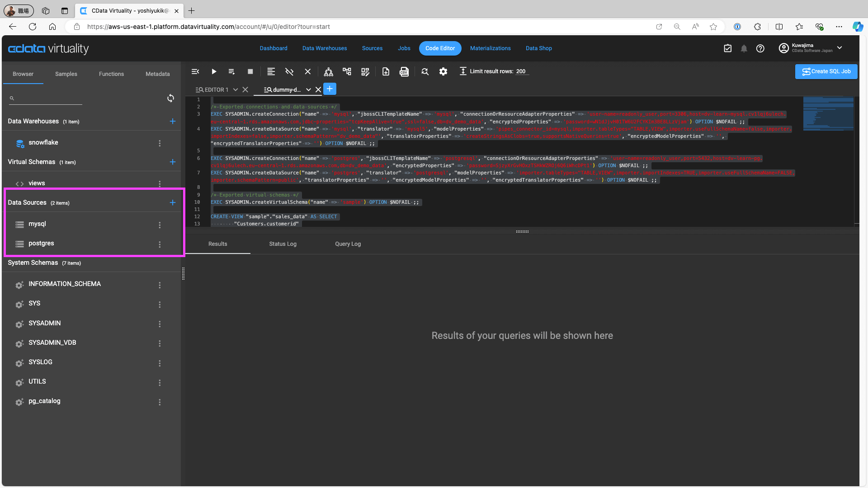Viewport: 868px width, 488px height.
Task: Open the notifications bell icon
Action: (x=744, y=48)
